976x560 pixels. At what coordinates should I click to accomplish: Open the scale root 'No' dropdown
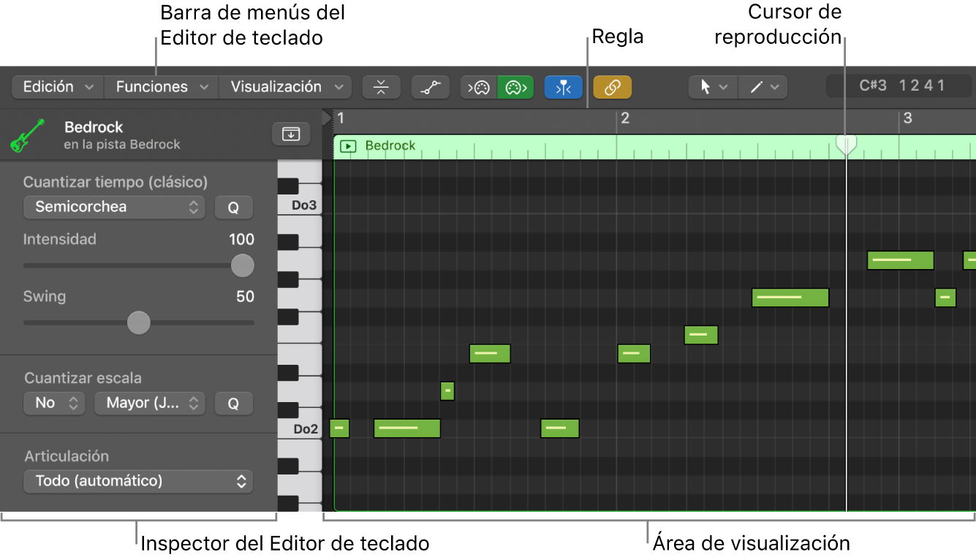point(54,403)
